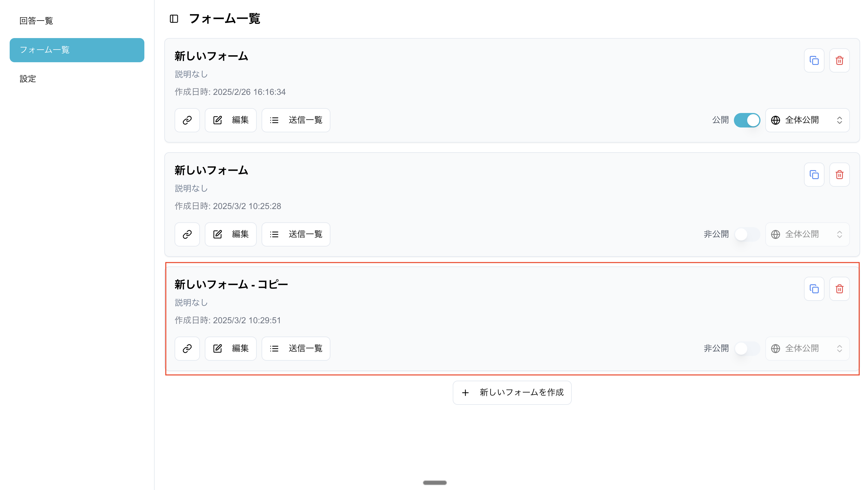The width and height of the screenshot is (868, 490).
Task: Open 全体公開 dropdown on the first form
Action: [x=807, y=120]
